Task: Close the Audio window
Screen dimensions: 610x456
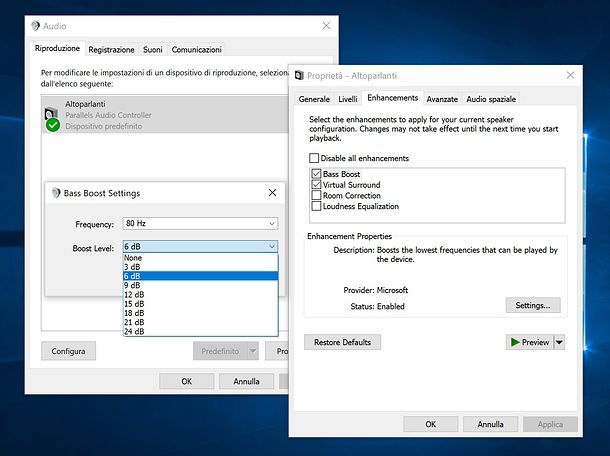Action: pos(326,26)
